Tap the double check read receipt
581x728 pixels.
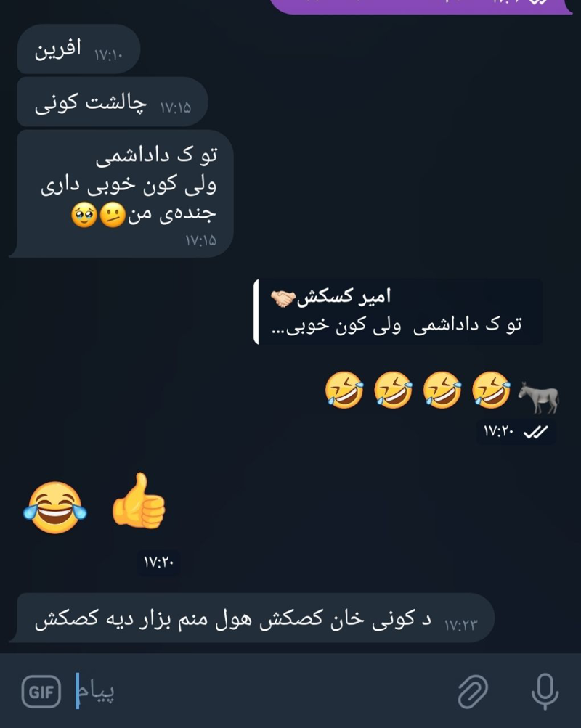tap(535, 432)
